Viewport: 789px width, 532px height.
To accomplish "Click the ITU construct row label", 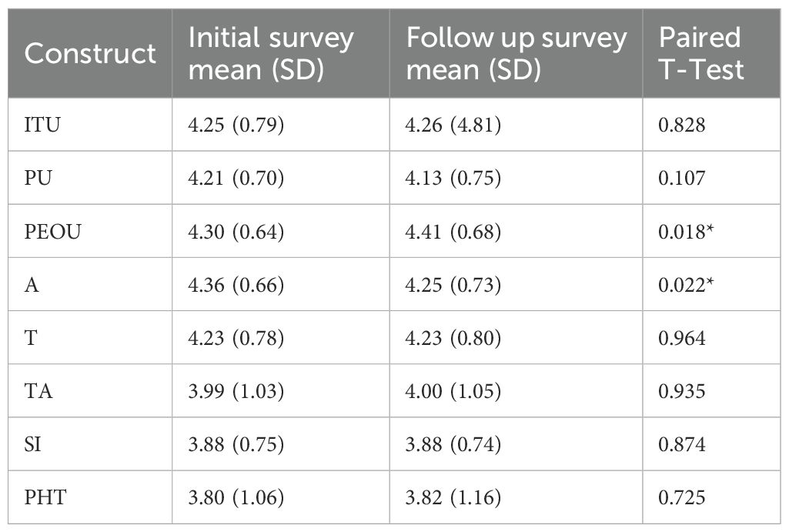I will [42, 125].
